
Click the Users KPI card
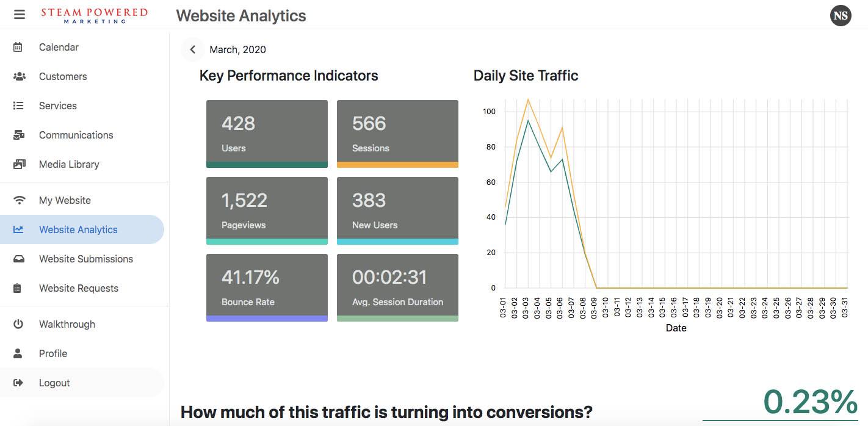(267, 133)
